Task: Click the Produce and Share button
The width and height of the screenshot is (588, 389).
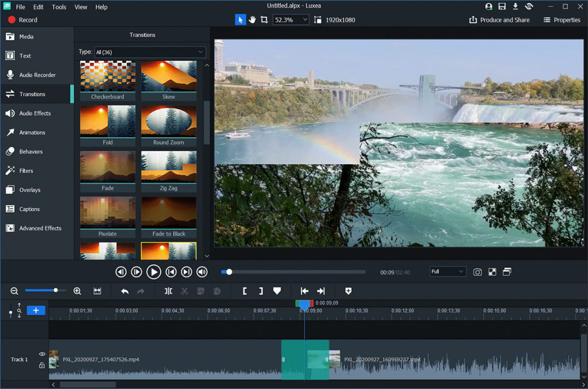Action: coord(499,19)
